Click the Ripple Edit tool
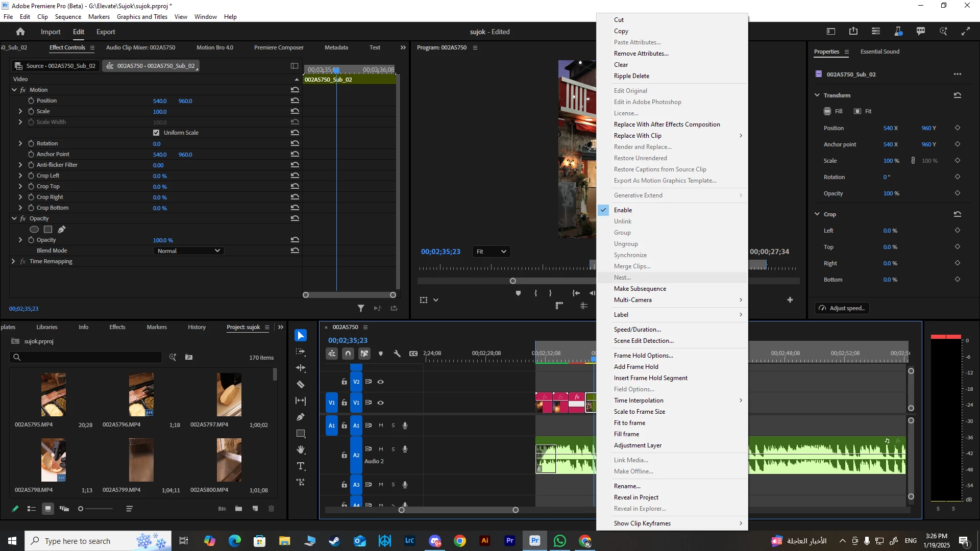Screen dimensions: 980x551 tap(301, 368)
